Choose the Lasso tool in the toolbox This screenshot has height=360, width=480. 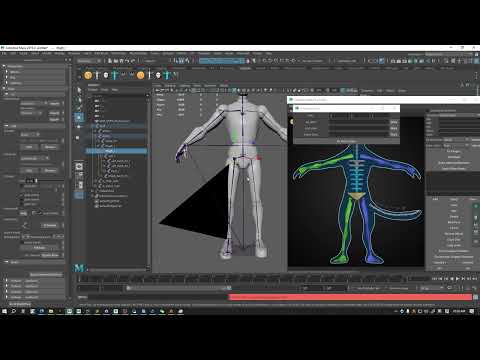tap(79, 99)
